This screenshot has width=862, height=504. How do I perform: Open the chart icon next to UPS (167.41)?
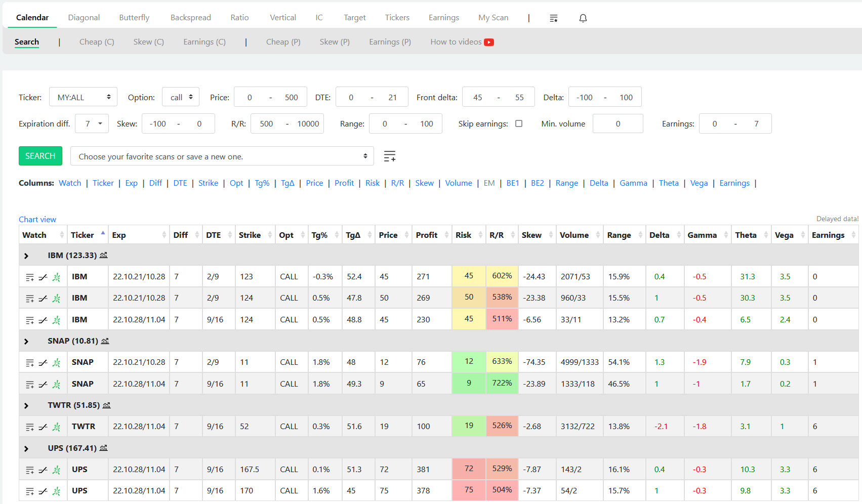click(x=104, y=448)
